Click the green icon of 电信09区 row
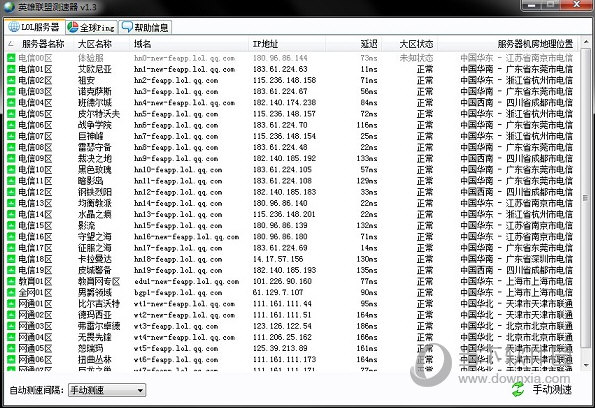This screenshot has height=408, width=595. click(11, 158)
